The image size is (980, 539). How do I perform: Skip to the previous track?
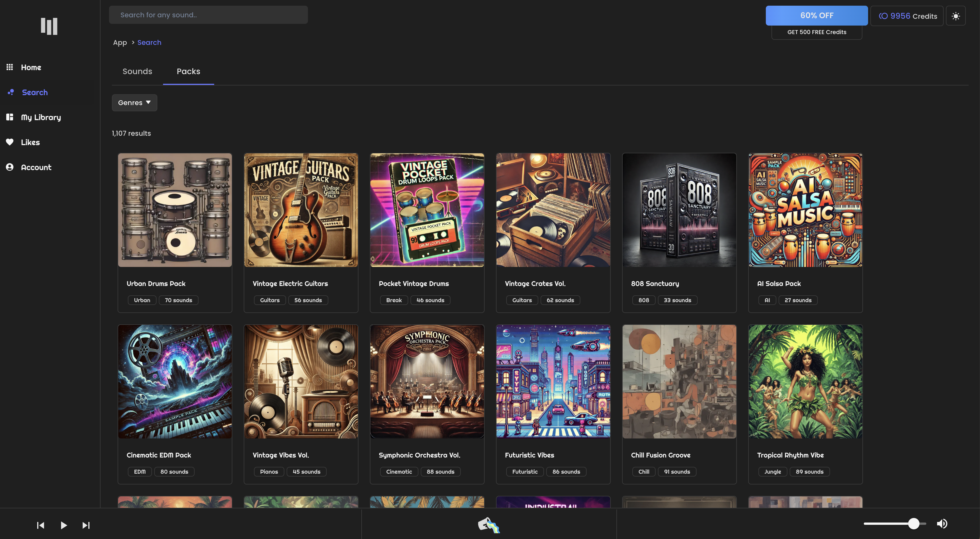(41, 525)
